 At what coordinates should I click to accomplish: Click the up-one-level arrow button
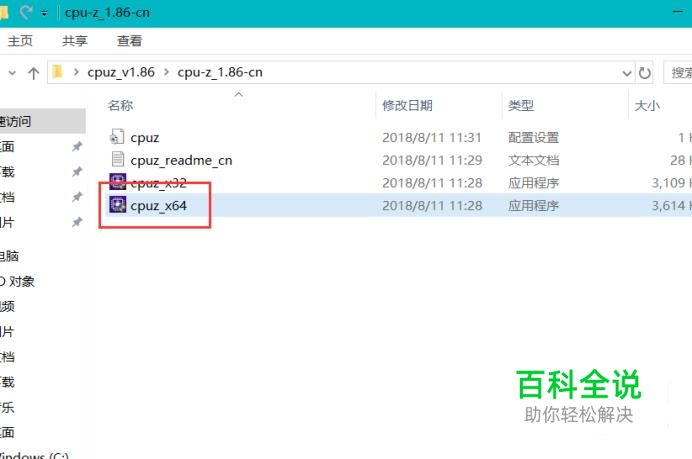(x=34, y=73)
